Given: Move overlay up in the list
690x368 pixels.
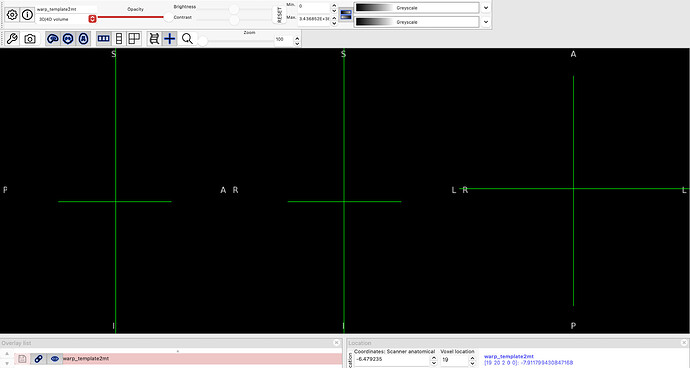Looking at the screenshot, I should click(x=7, y=354).
